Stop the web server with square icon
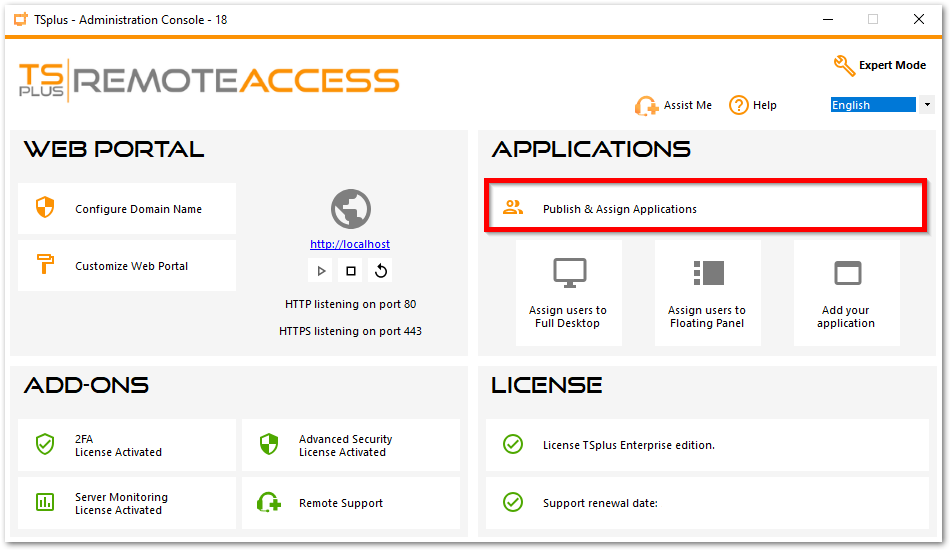The image size is (951, 551). click(x=351, y=270)
